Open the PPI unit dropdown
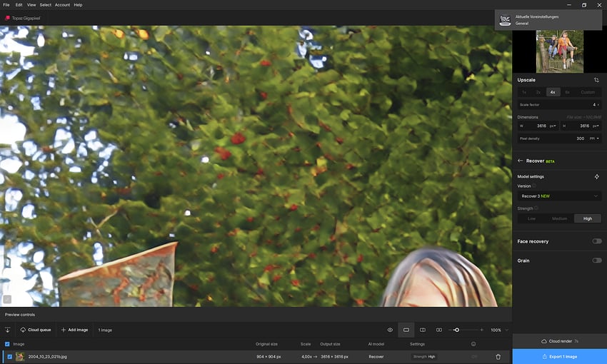This screenshot has height=364, width=607. (x=595, y=138)
